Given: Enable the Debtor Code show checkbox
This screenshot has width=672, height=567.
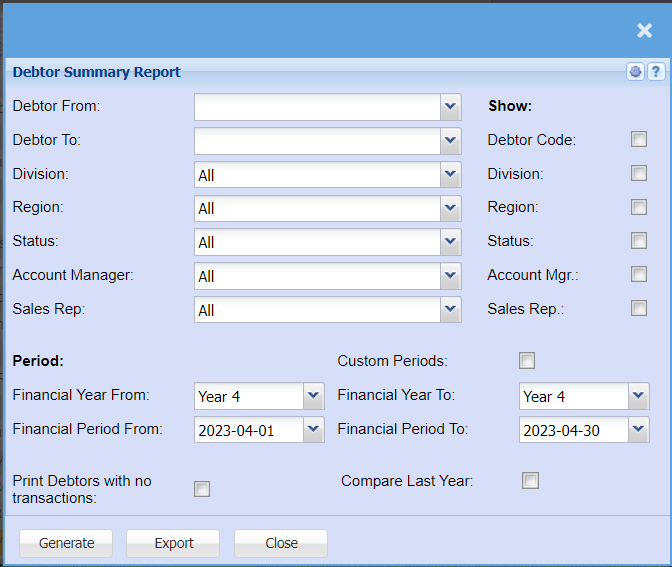Looking at the screenshot, I should pyautogui.click(x=639, y=140).
